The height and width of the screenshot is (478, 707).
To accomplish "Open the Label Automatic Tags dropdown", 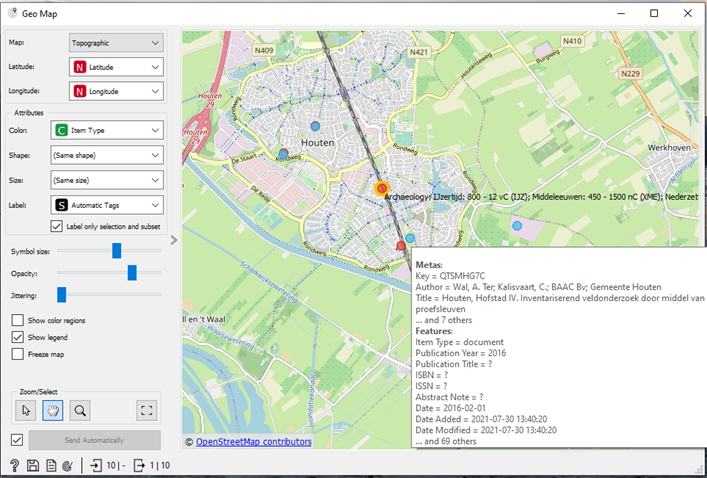I will coord(116,205).
